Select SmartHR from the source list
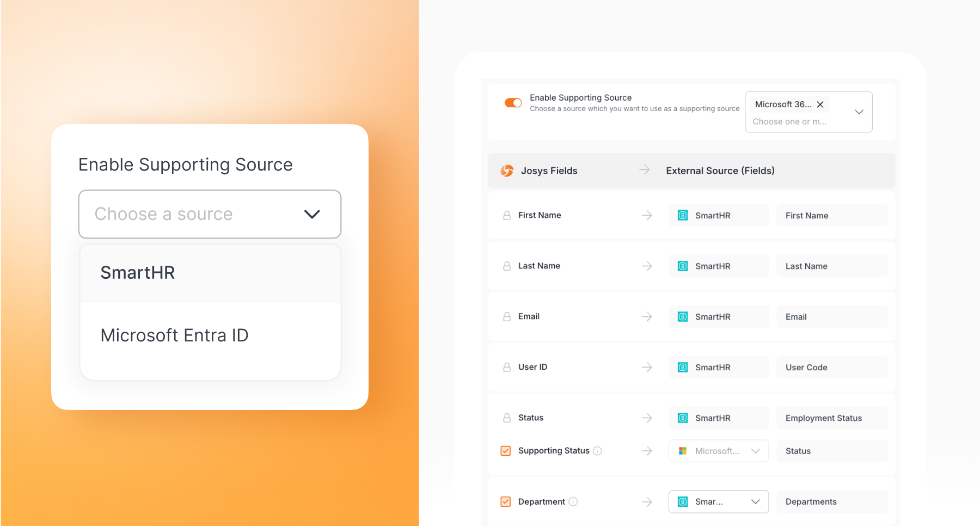Image resolution: width=980 pixels, height=526 pixels. [x=210, y=273]
